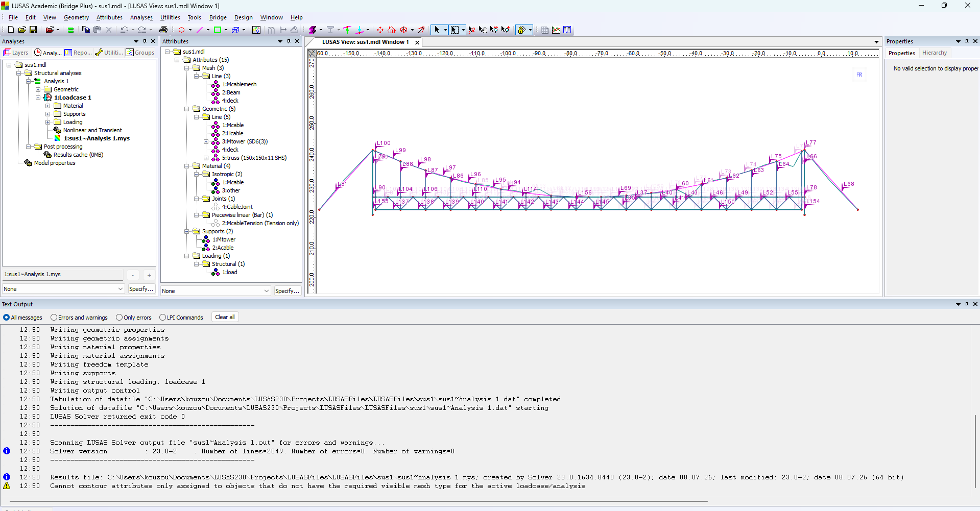Click the XY ruler corner box
The image size is (980, 511).
[x=312, y=53]
